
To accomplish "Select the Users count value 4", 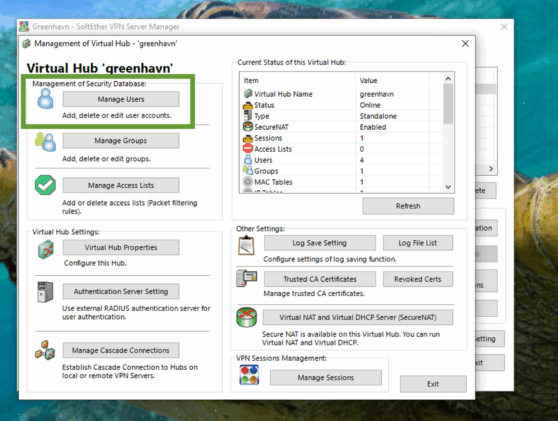I will tap(362, 160).
